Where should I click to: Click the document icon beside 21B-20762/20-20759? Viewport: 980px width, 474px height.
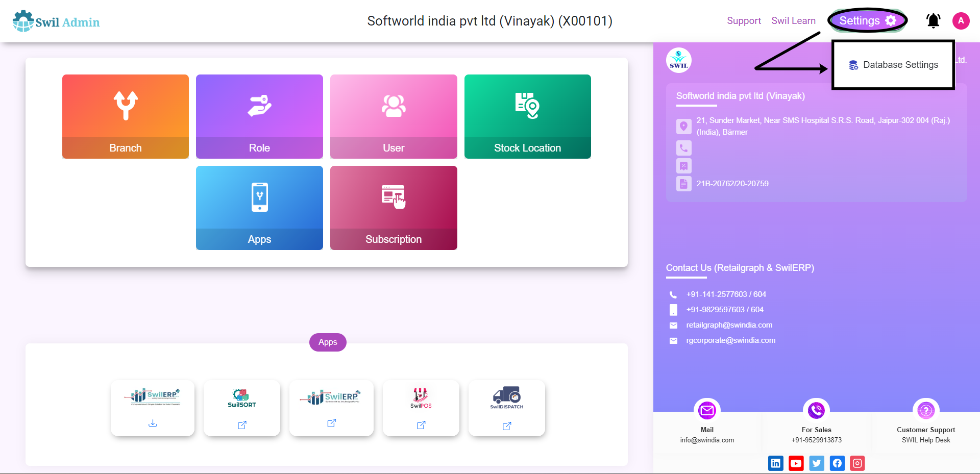684,184
